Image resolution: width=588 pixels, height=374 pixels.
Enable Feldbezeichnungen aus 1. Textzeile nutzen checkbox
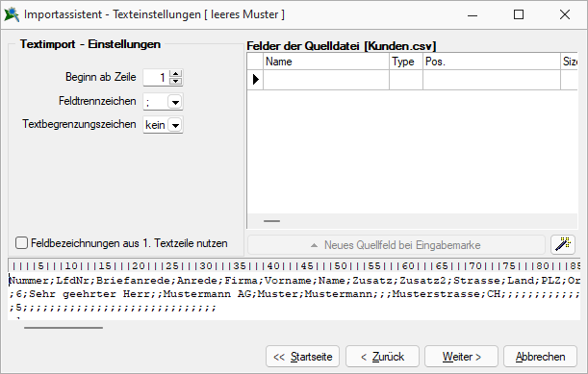[22, 243]
